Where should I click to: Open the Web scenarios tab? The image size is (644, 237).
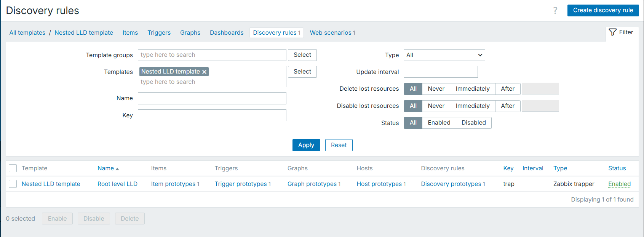[330, 33]
